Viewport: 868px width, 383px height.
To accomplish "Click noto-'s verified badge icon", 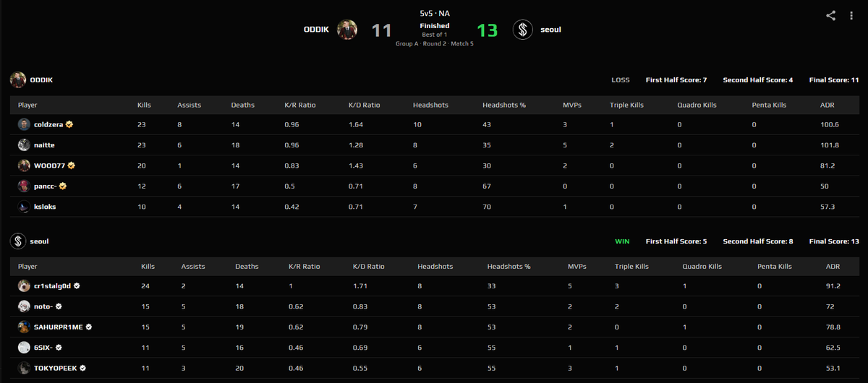I will tap(59, 306).
